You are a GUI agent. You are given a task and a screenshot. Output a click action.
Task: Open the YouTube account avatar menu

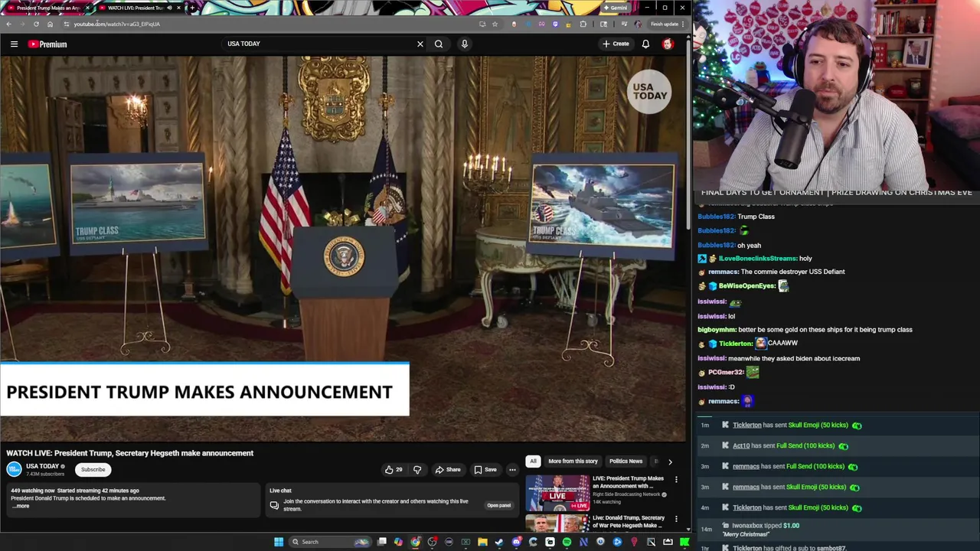(668, 44)
